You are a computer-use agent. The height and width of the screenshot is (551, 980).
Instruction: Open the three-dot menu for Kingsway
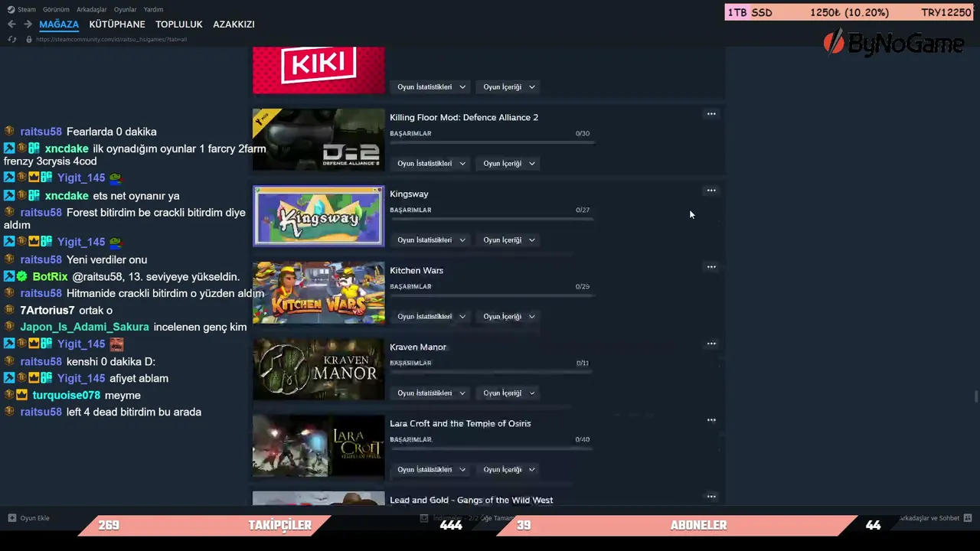point(711,191)
